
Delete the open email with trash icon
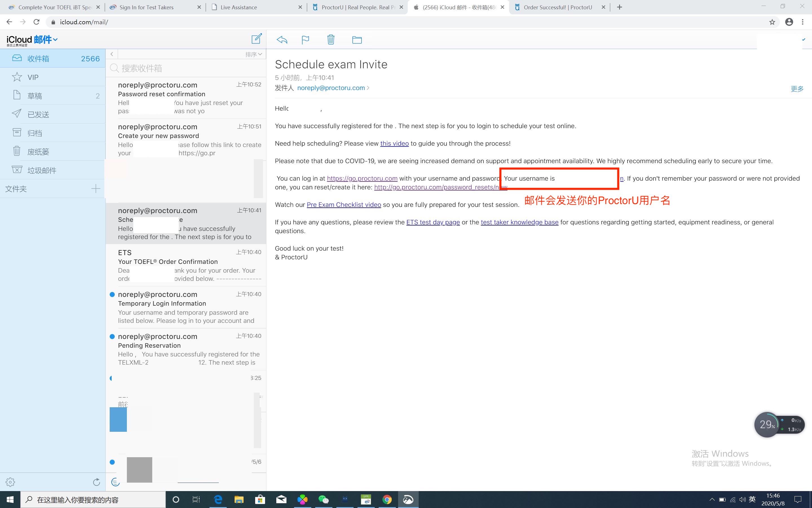[331, 40]
